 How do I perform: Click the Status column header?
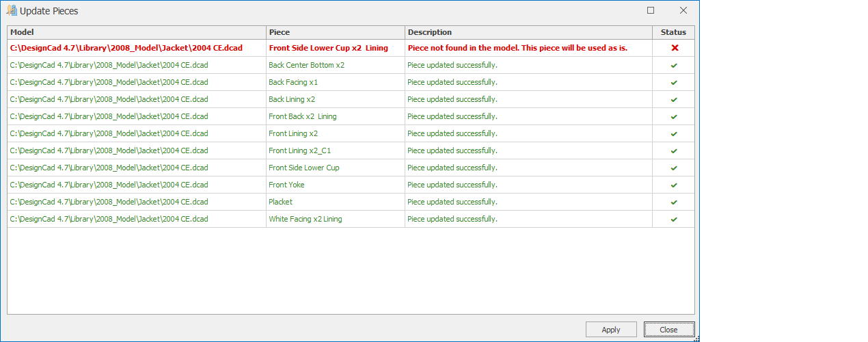(673, 32)
